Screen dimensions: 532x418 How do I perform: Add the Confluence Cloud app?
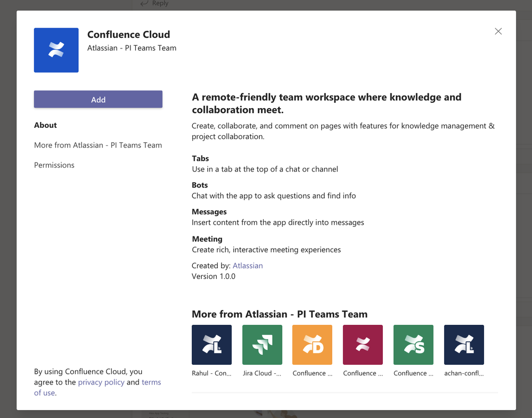tap(98, 100)
